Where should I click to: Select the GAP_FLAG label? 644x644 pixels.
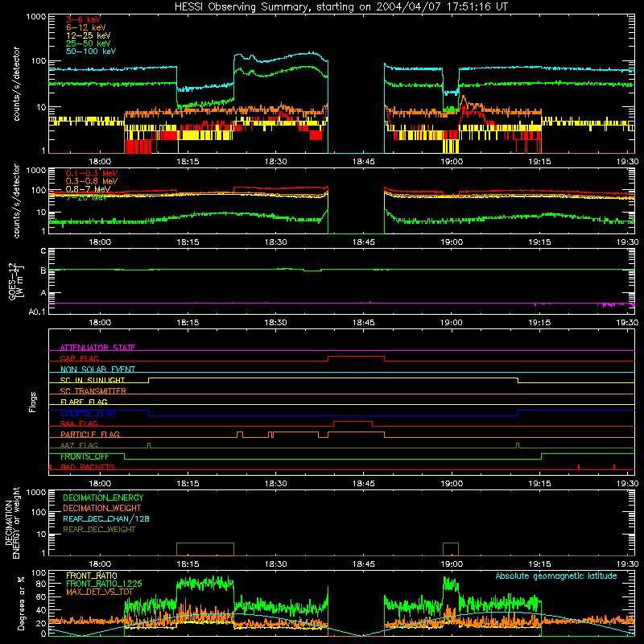(x=79, y=358)
